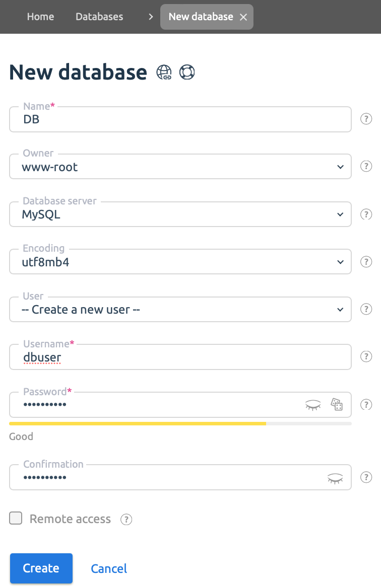Viewport: 381px width, 588px height.
Task: Go to the Home breadcrumb tab
Action: pos(40,17)
